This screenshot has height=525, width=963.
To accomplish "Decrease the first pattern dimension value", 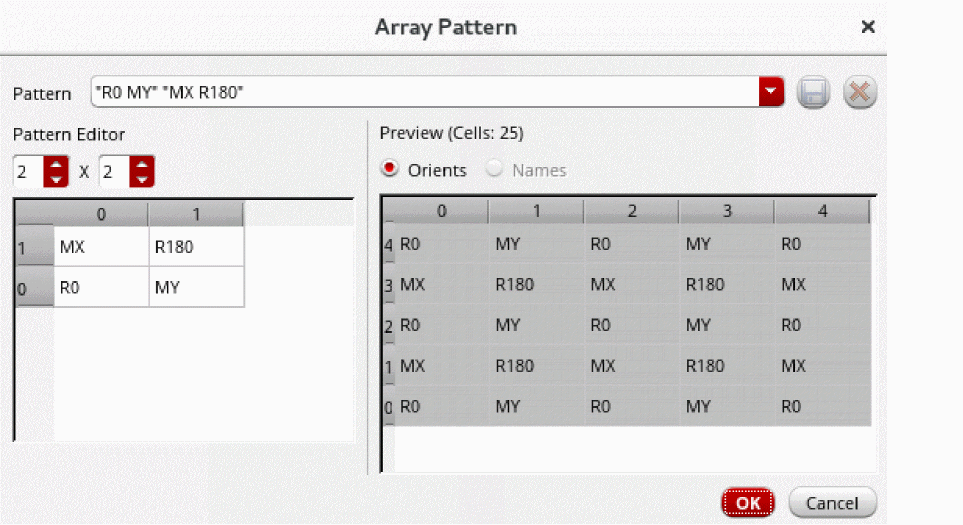I will [57, 179].
